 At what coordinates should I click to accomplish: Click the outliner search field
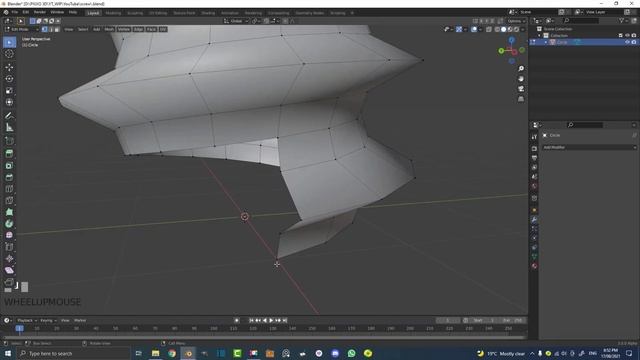(581, 20)
